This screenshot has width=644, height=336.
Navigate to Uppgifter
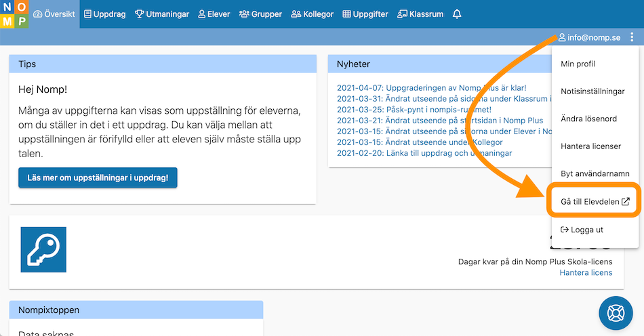coord(365,14)
